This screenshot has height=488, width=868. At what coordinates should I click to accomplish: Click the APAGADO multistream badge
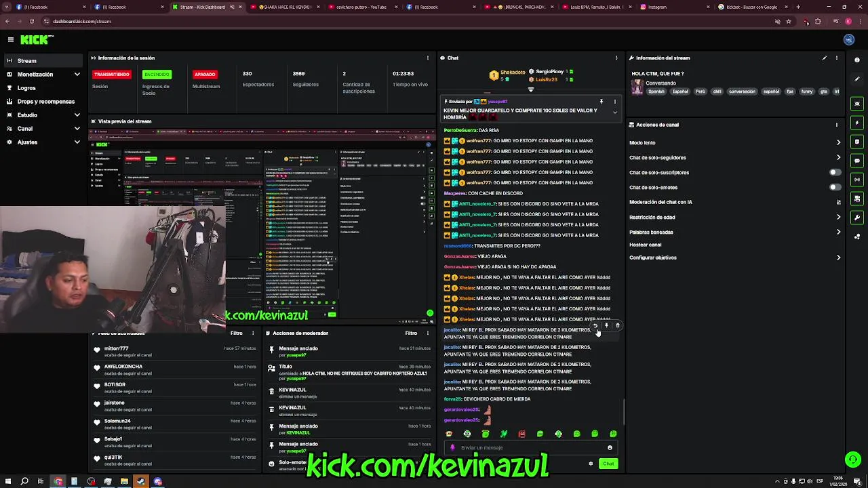click(x=205, y=75)
